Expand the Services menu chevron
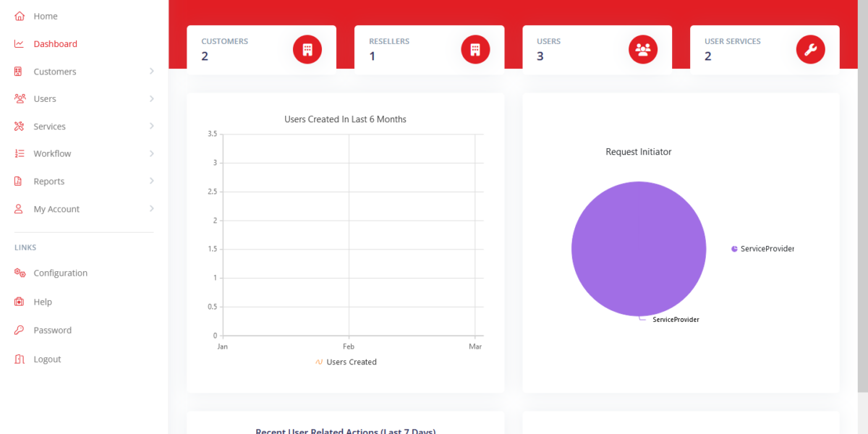 click(x=151, y=126)
